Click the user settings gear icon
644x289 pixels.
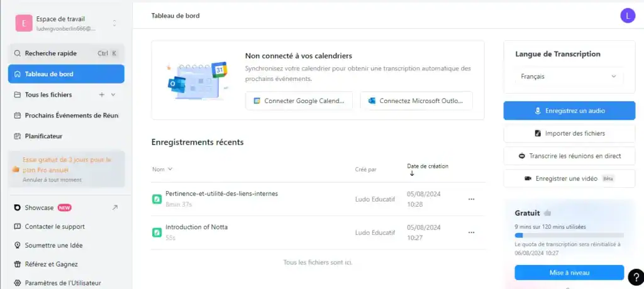click(x=17, y=283)
